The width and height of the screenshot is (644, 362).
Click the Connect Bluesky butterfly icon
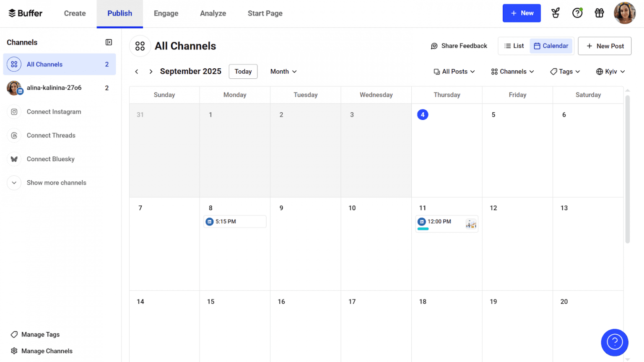14,159
